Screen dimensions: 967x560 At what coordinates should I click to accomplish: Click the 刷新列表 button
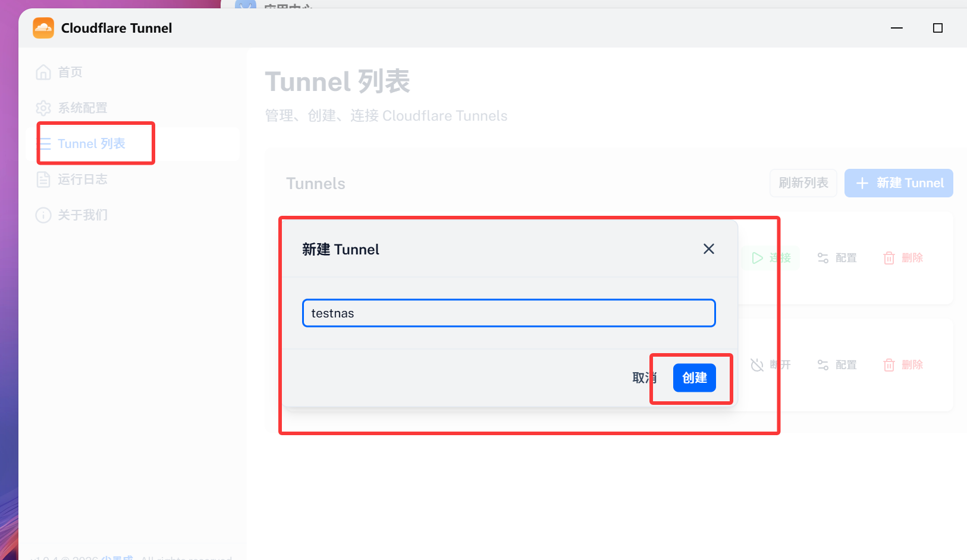tap(803, 183)
